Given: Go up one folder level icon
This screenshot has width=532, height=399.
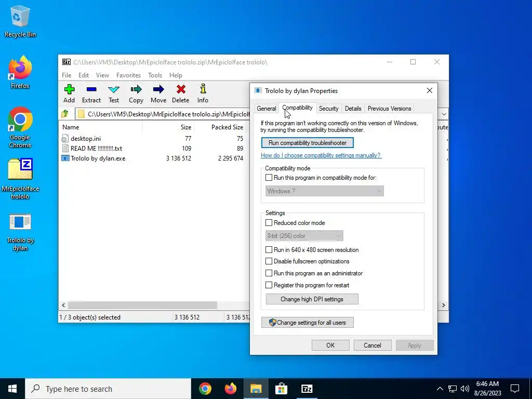Looking at the screenshot, I should (65, 114).
